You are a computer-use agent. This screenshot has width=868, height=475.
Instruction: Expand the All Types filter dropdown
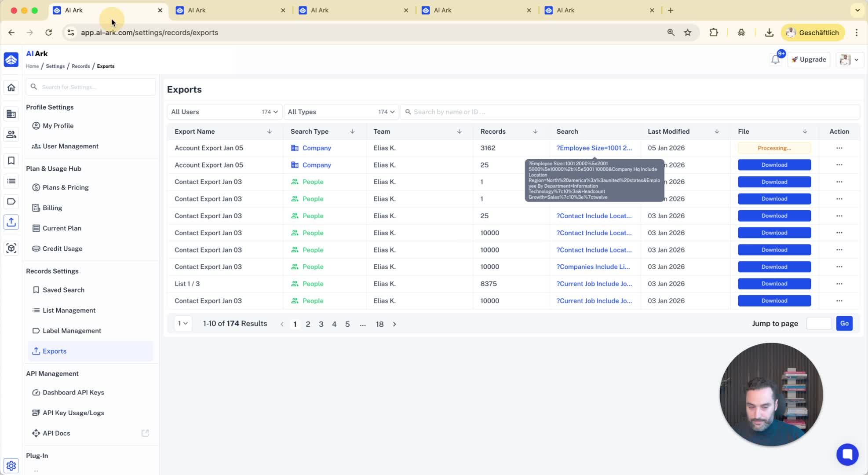(341, 112)
